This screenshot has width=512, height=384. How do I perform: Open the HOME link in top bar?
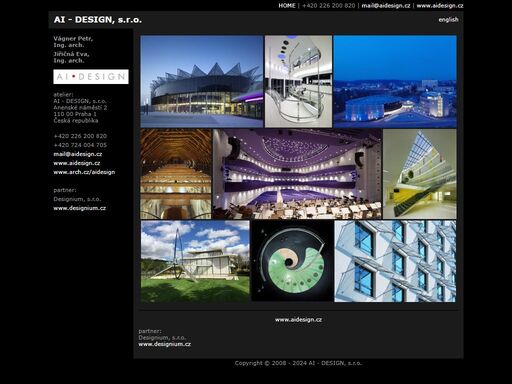click(x=287, y=5)
